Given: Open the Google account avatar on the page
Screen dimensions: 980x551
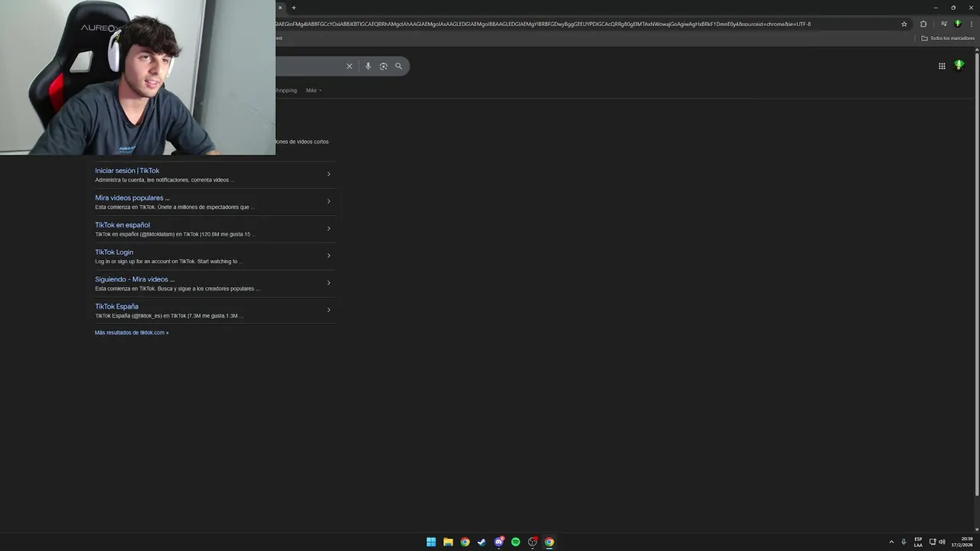Looking at the screenshot, I should pos(959,66).
